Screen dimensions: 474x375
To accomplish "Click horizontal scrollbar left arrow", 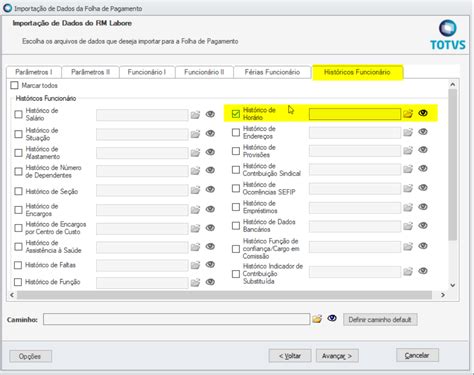I will [12, 295].
